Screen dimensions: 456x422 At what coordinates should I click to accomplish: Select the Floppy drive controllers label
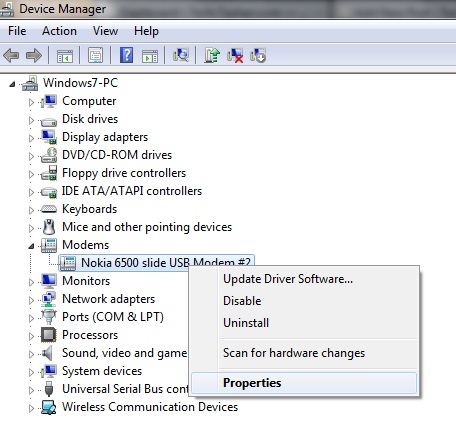click(124, 173)
